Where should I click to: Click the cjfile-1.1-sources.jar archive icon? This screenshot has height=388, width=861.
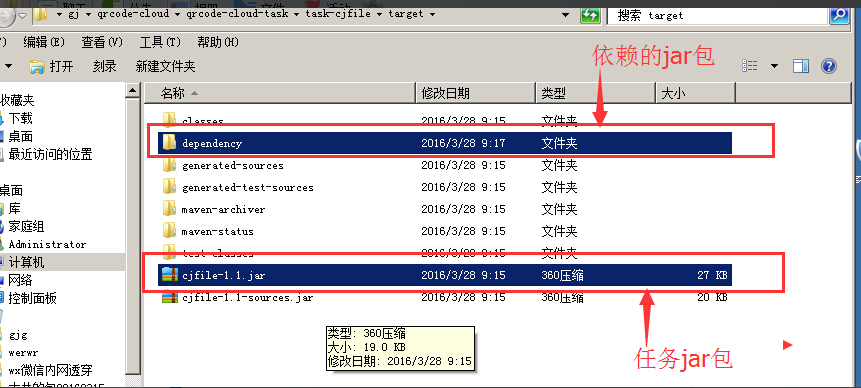169,297
